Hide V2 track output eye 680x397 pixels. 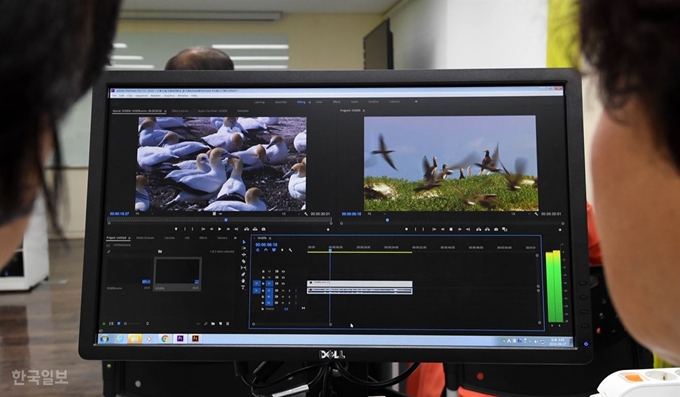pos(283,277)
